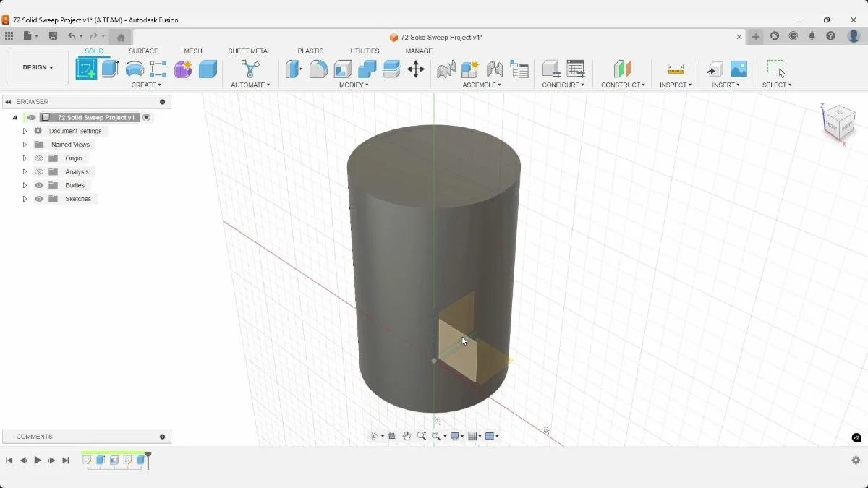Viewport: 868px width, 488px height.
Task: Open the CREATE dropdown menu
Action: (146, 85)
